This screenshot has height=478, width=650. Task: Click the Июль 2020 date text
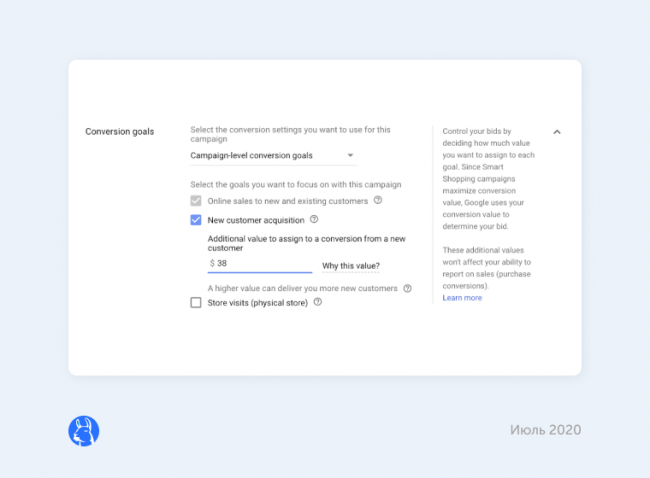(543, 431)
